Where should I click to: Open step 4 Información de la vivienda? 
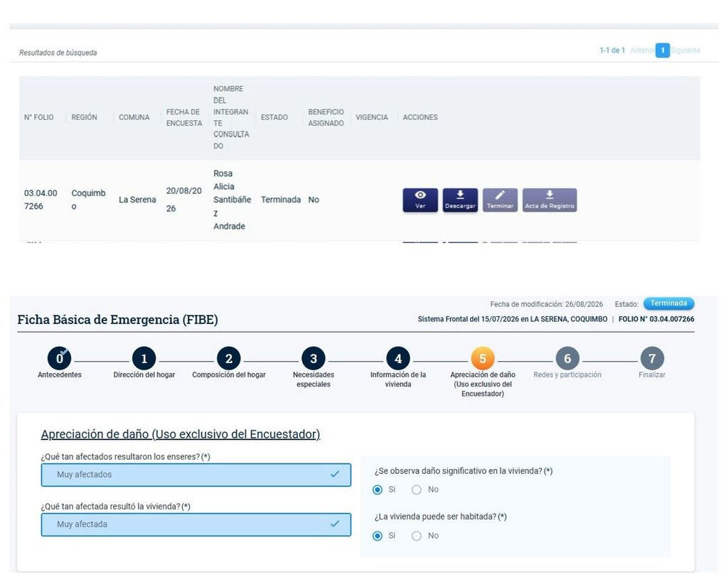tap(398, 358)
